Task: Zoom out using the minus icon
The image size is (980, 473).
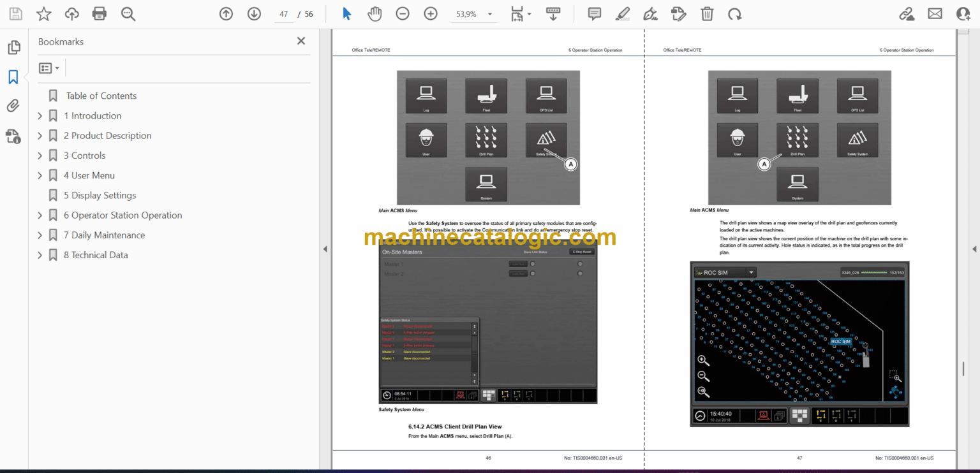Action: coord(403,13)
